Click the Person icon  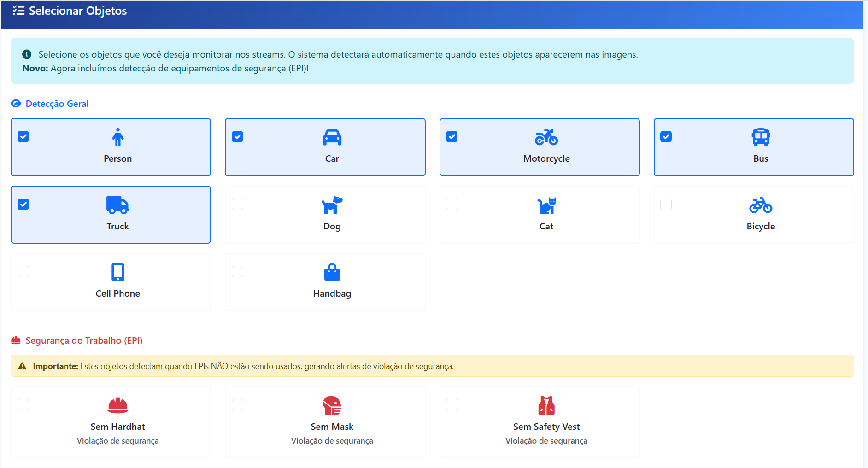[x=118, y=137]
